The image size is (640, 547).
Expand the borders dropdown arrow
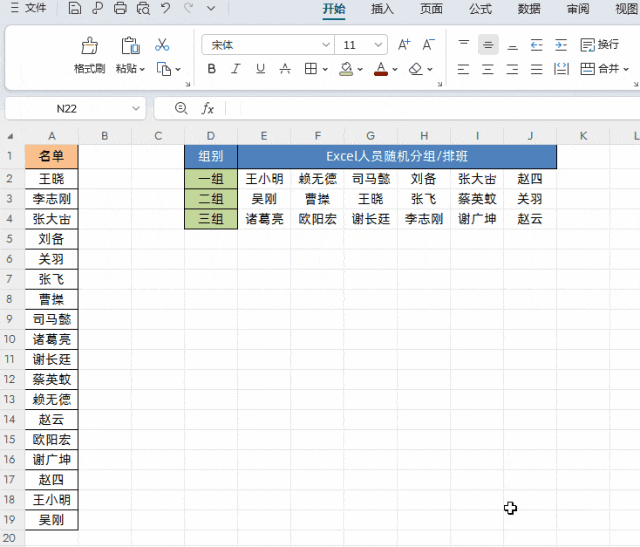tap(325, 69)
